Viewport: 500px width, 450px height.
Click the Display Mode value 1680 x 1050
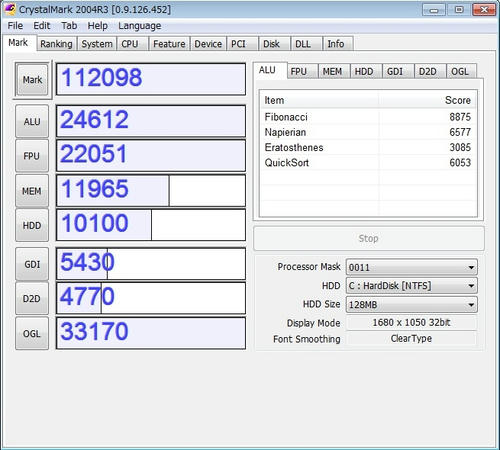(x=411, y=322)
